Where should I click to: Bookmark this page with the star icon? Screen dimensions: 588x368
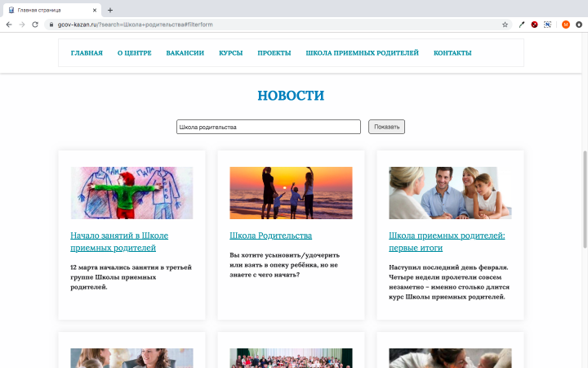505,25
